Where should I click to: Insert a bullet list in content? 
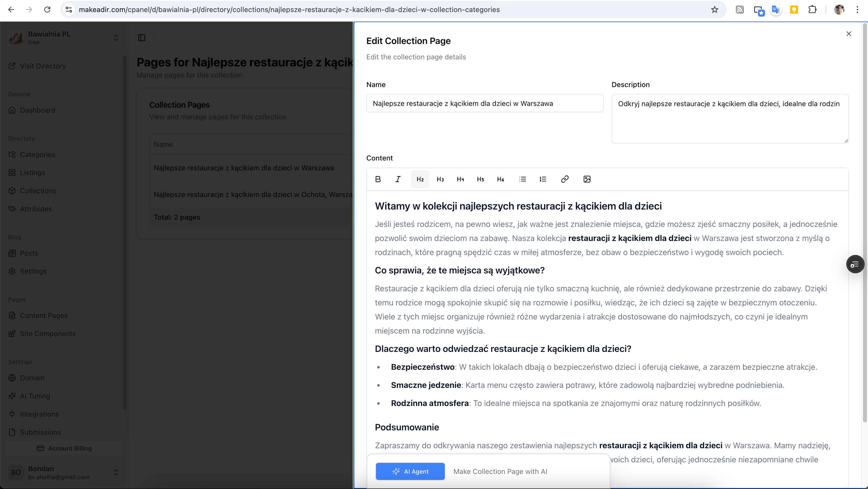point(523,179)
